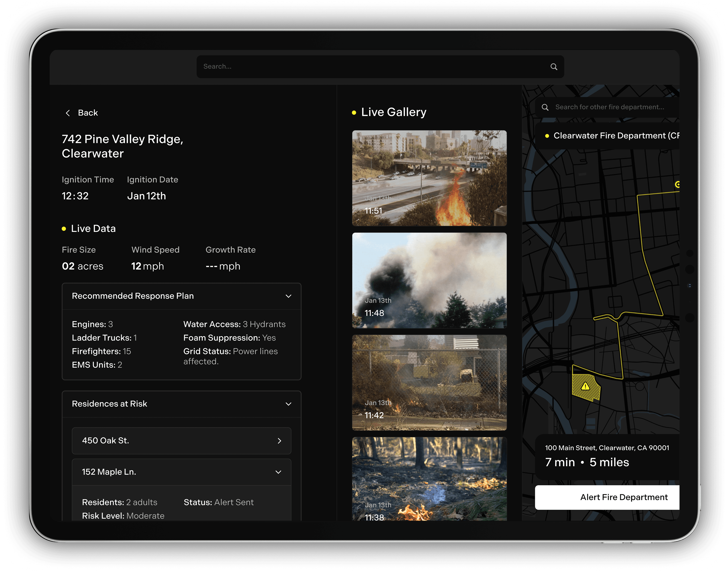Click the magnifier icon in top search bar
728x571 pixels.
pos(554,67)
